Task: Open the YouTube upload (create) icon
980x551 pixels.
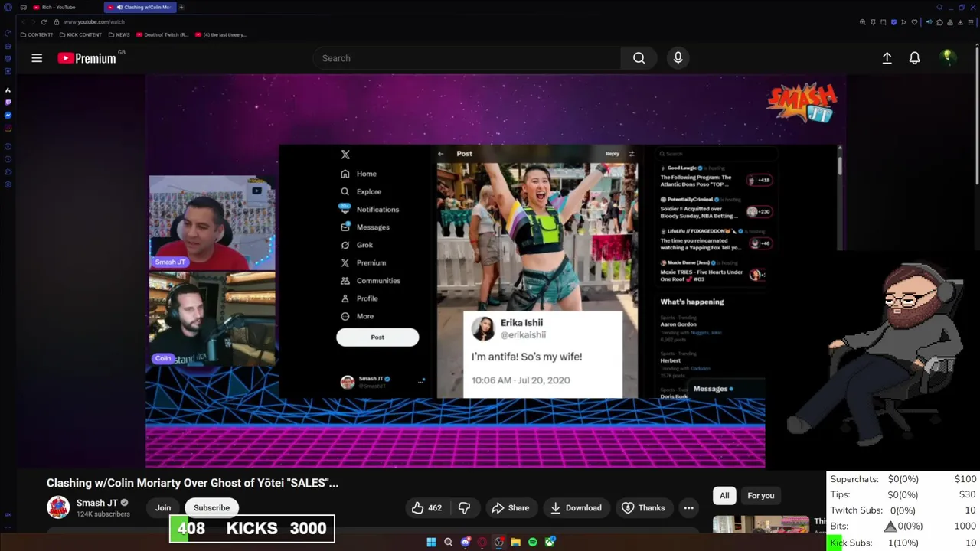Action: click(887, 58)
